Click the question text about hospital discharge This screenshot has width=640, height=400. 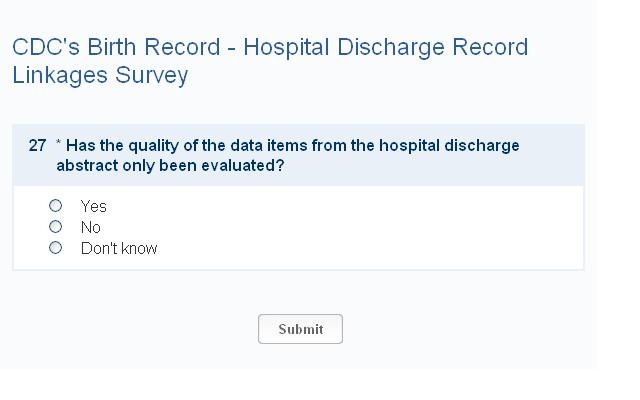(292, 146)
